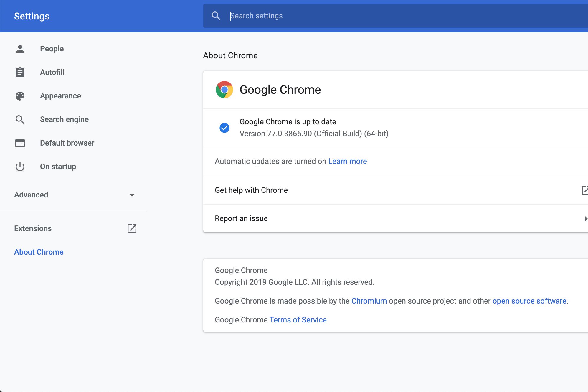Click the open-in-new icon beside Get help with Chrome

click(585, 190)
